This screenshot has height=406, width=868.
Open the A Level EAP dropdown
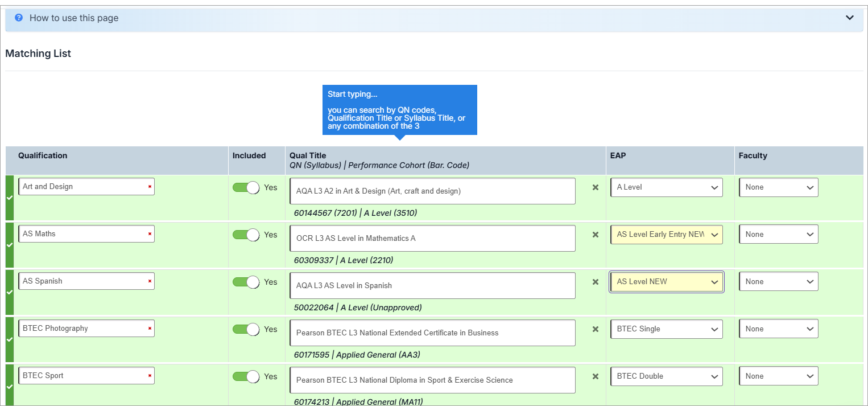pyautogui.click(x=666, y=187)
